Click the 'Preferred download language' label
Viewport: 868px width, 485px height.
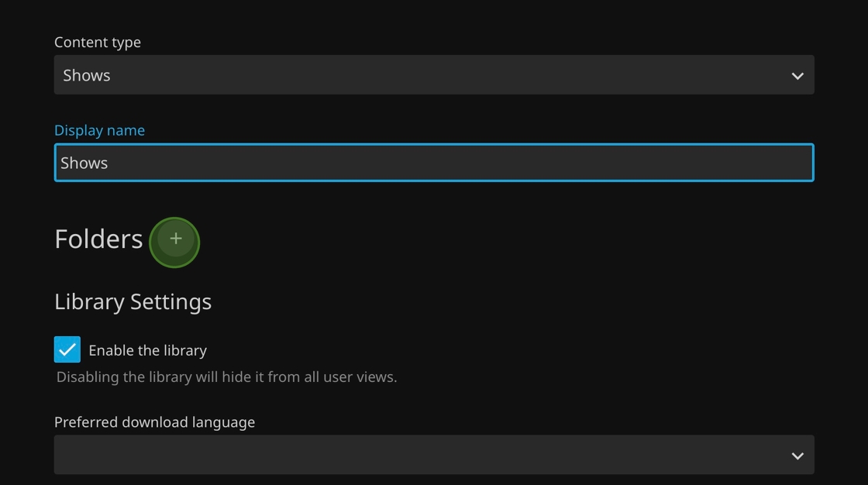tap(154, 422)
